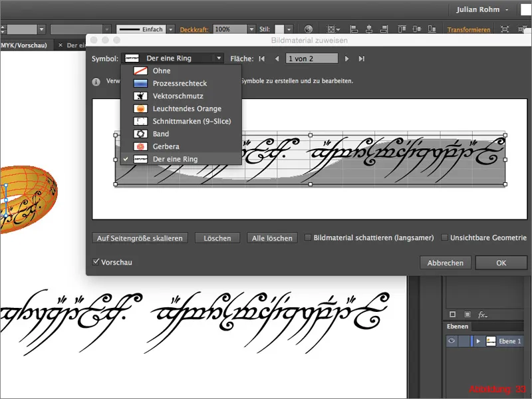Align objects to vertical bottom edge
Image resolution: width=532 pixels, height=399 pixels.
(432, 29)
